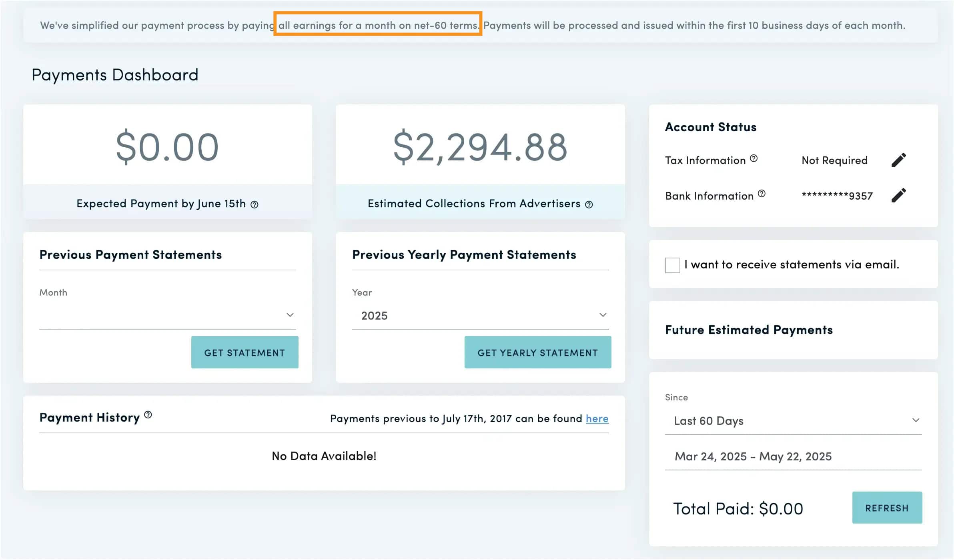This screenshot has width=954, height=560.
Task: Click the $2,294.88 estimated collections amount
Action: tap(480, 147)
